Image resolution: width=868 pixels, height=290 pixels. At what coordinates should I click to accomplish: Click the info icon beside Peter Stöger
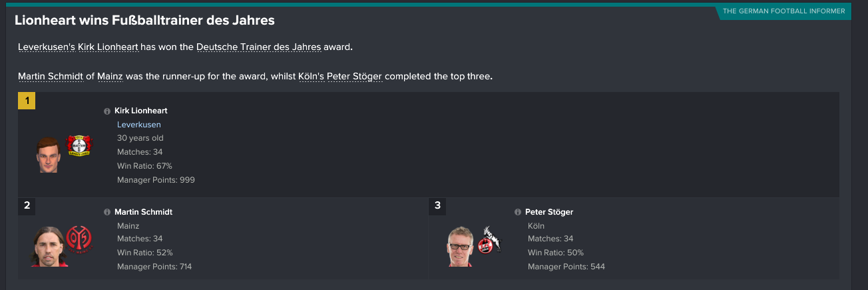518,212
